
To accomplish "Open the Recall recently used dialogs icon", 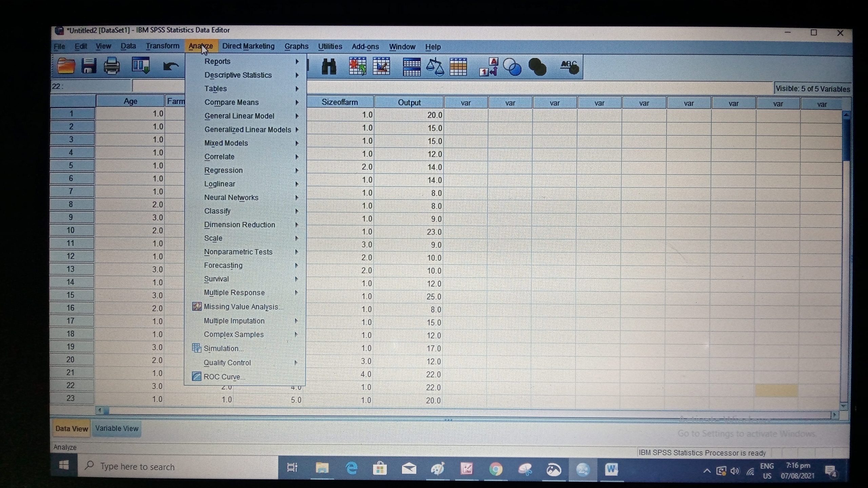I will (x=141, y=65).
